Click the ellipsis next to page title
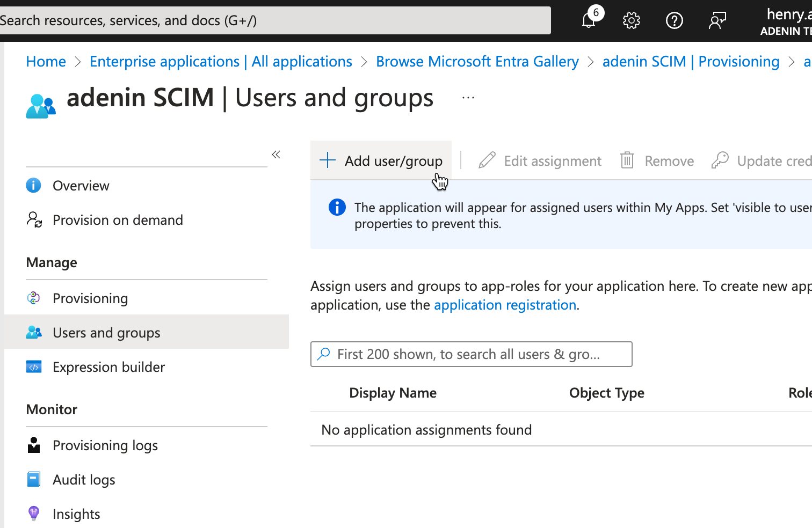The width and height of the screenshot is (812, 528). pyautogui.click(x=468, y=98)
